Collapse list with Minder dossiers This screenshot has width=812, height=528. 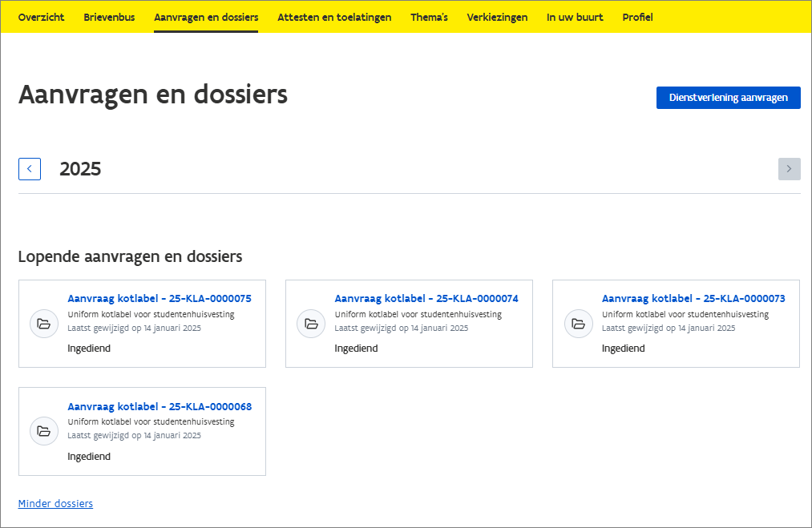click(55, 504)
